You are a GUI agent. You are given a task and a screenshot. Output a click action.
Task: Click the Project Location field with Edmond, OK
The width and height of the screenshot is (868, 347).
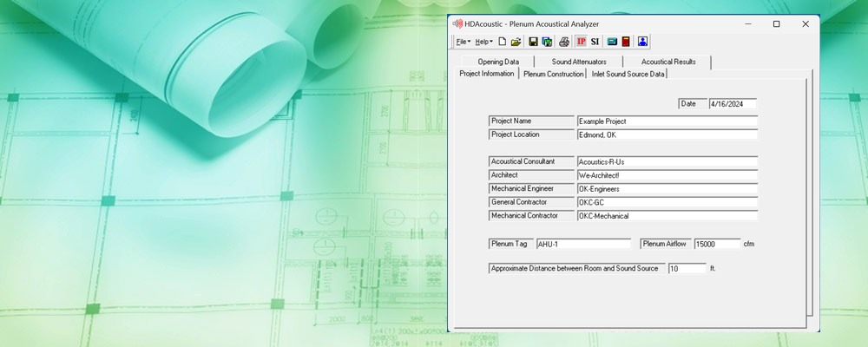tap(667, 134)
